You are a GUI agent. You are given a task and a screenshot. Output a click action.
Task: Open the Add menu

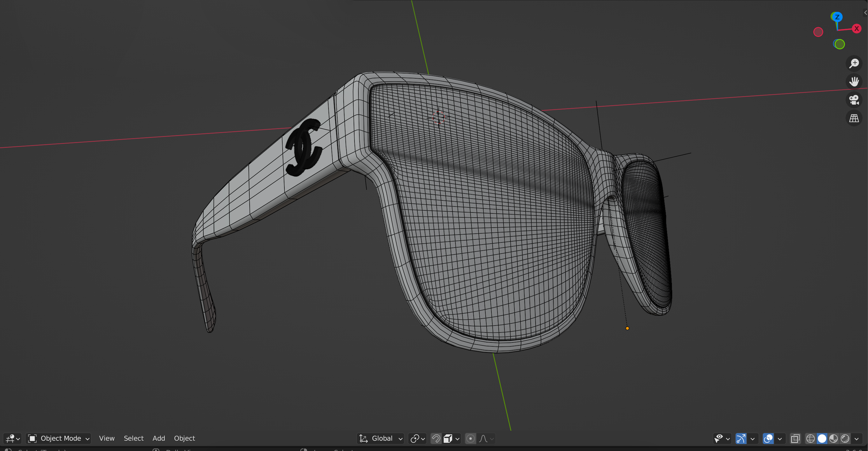click(x=159, y=439)
